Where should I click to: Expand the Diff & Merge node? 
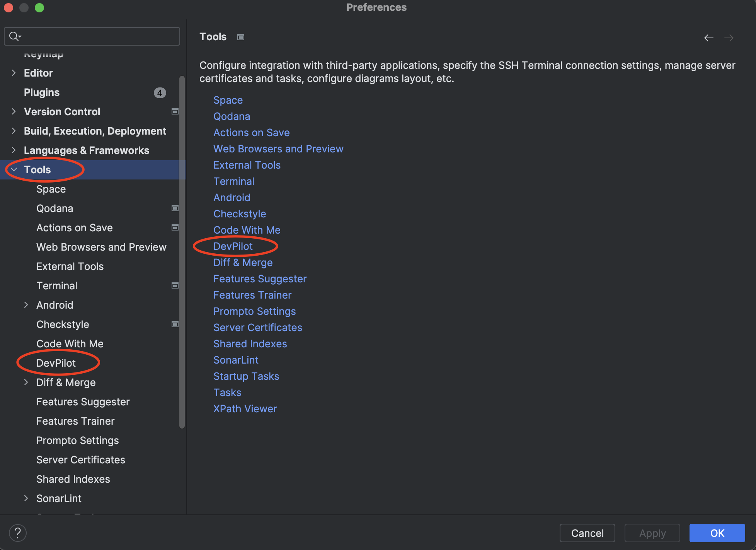[x=26, y=383]
